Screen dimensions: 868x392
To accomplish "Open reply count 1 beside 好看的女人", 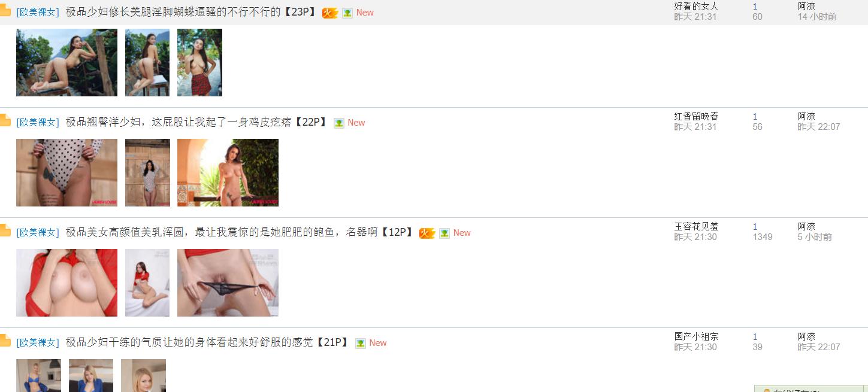I will tap(755, 7).
